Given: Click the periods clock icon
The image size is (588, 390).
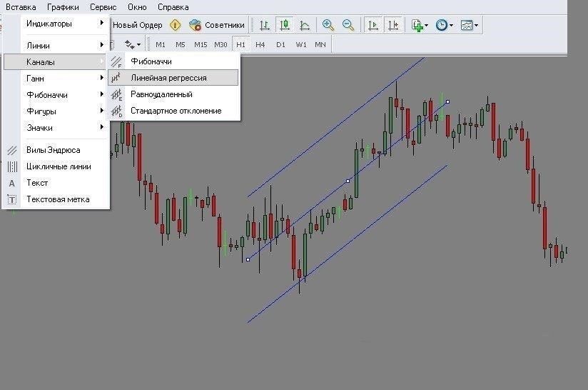Looking at the screenshot, I should [442, 25].
